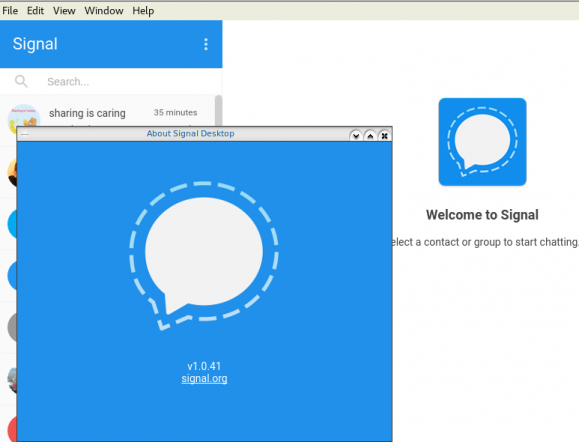579x442 pixels.
Task: Open the Edit menu
Action: coord(35,11)
